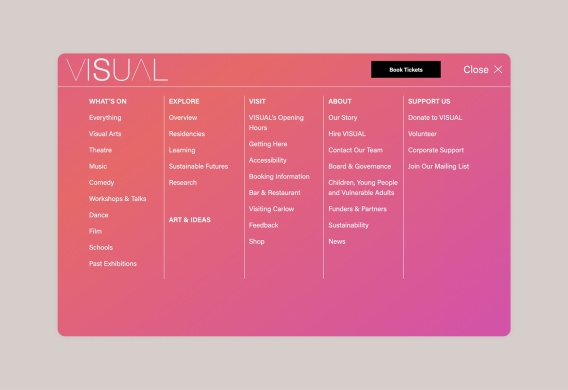Image resolution: width=568 pixels, height=390 pixels.
Task: Open the Music listing link
Action: [x=98, y=167]
